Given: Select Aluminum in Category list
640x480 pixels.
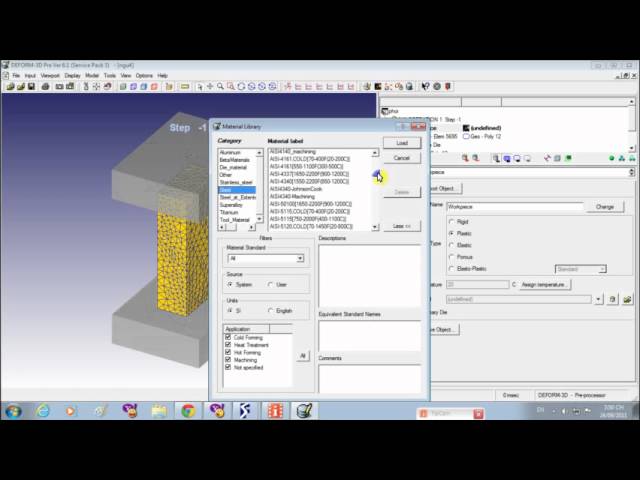Looking at the screenshot, I should click(230, 152).
